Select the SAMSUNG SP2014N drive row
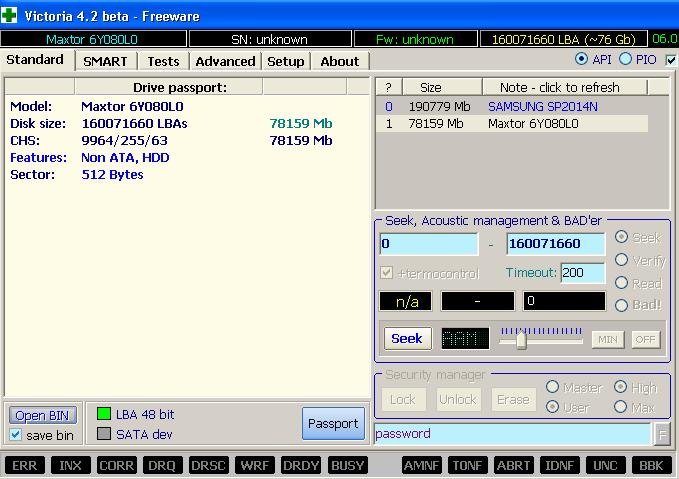Image resolution: width=679 pixels, height=479 pixels. coord(511,107)
